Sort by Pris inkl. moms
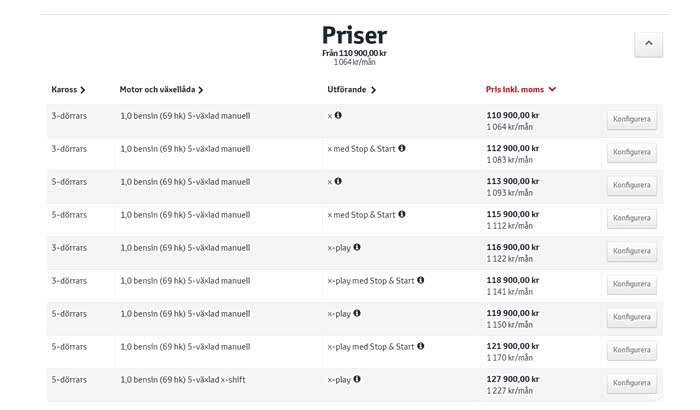The width and height of the screenshot is (700, 410). point(520,90)
